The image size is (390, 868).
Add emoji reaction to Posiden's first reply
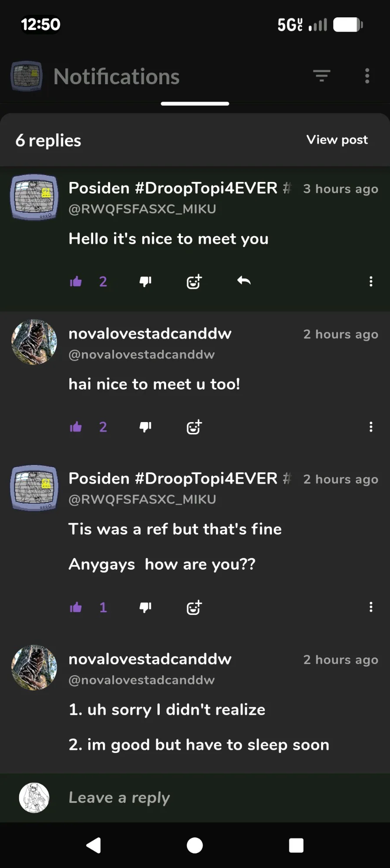194,282
